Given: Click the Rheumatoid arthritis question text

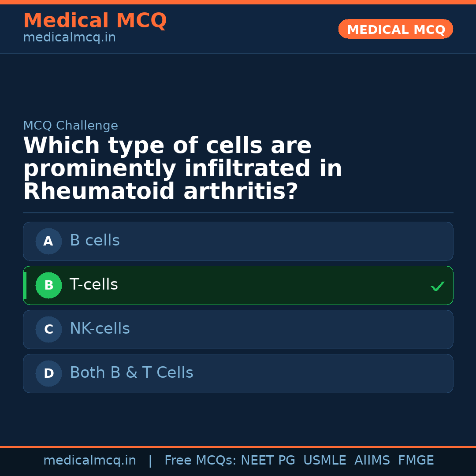Looking at the screenshot, I should click(x=182, y=169).
